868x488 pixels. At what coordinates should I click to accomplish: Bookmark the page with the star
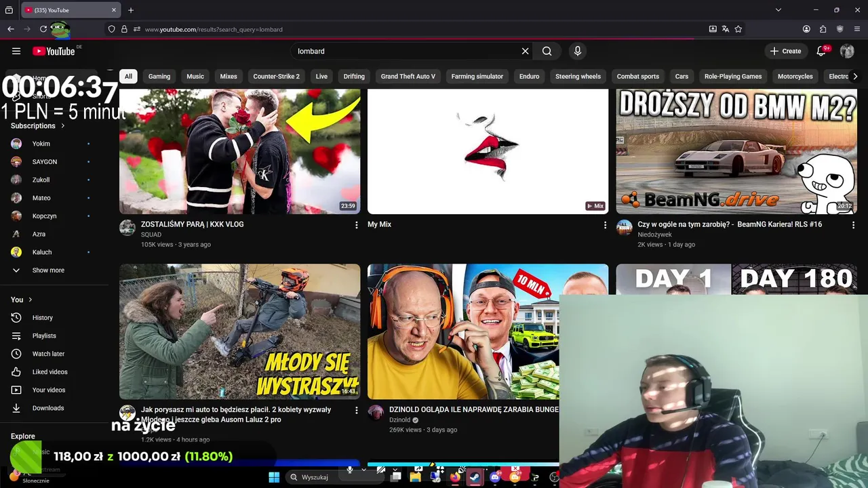tap(738, 29)
